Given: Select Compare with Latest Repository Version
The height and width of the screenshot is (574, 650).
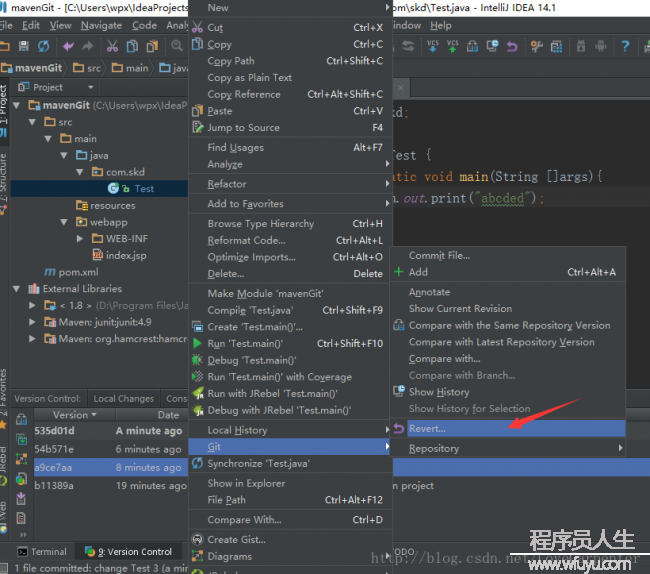Looking at the screenshot, I should pos(508,342).
